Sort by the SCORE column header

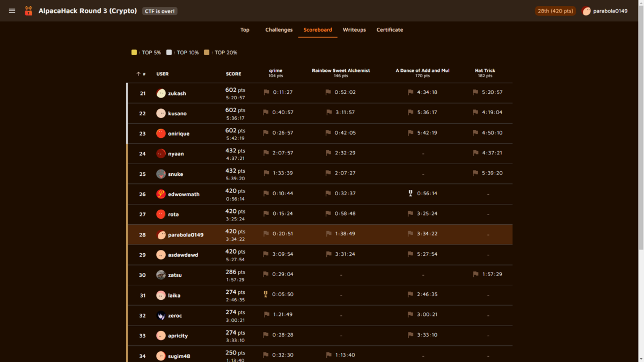(233, 74)
